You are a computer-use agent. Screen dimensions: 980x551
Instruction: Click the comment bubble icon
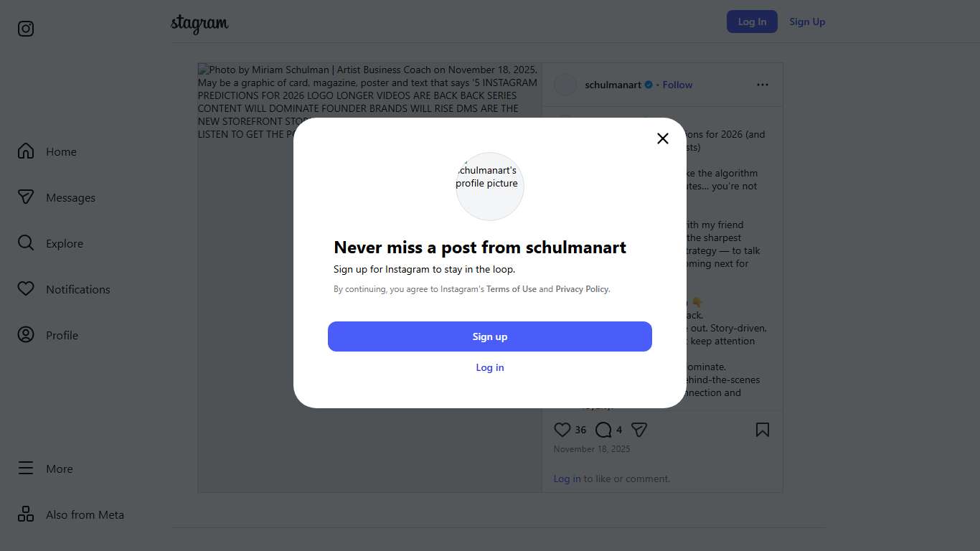(603, 430)
